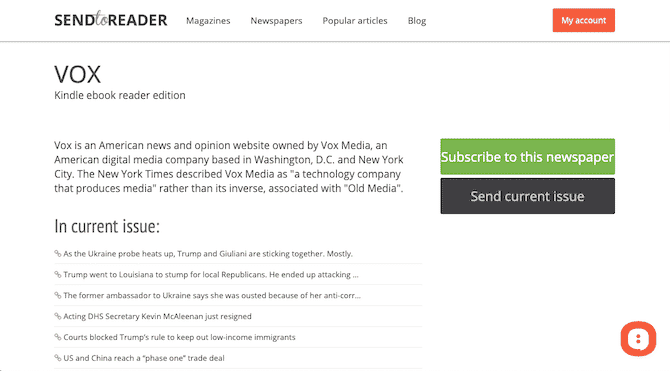Open former ambassador to Ukraine article
This screenshot has height=371, width=670.
(x=212, y=295)
